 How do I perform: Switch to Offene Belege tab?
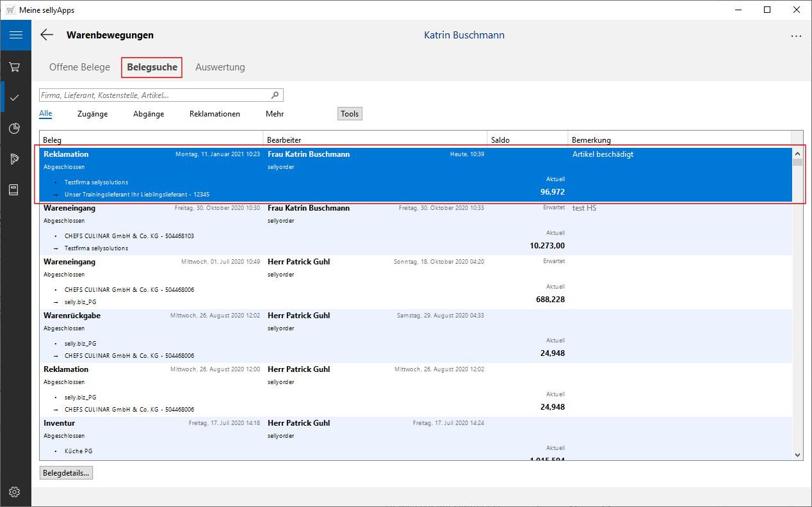click(x=79, y=67)
